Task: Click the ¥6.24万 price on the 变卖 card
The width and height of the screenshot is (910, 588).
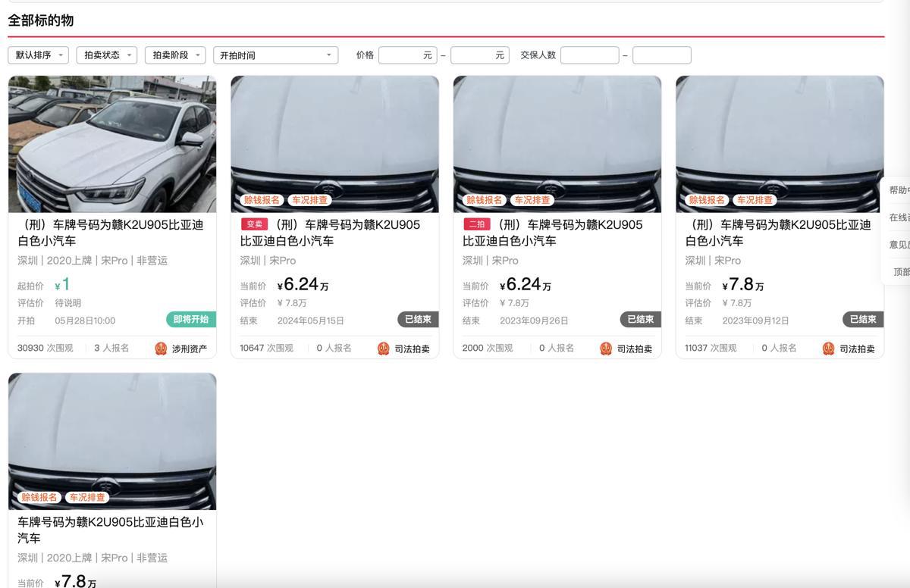Action: [x=303, y=285]
